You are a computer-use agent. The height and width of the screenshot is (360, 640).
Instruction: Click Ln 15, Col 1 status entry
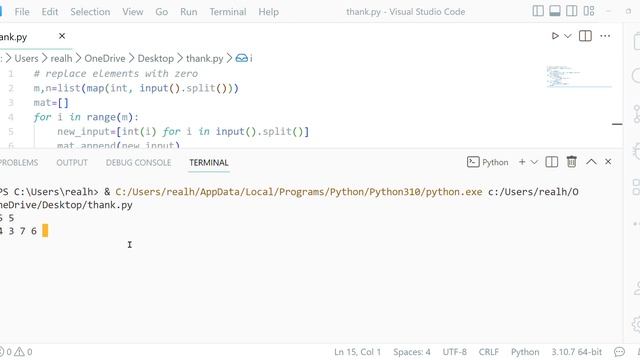[x=357, y=352]
